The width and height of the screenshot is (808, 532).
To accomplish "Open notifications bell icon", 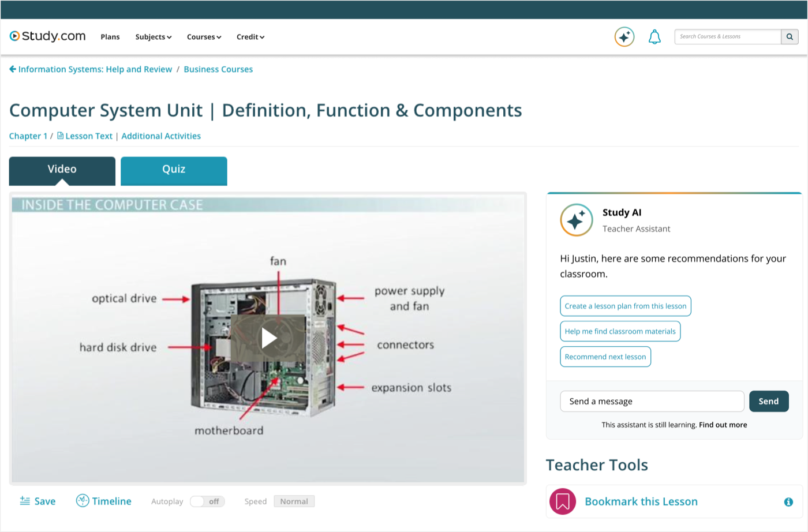I will click(654, 37).
